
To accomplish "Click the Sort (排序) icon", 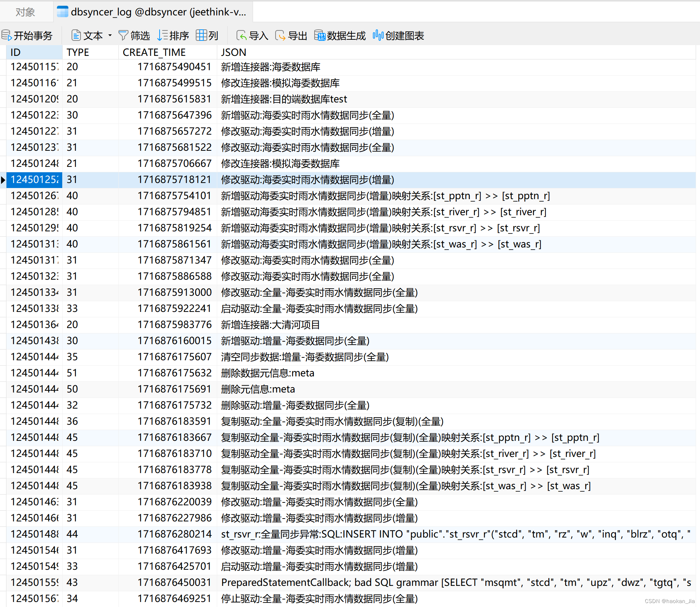I will (x=162, y=35).
